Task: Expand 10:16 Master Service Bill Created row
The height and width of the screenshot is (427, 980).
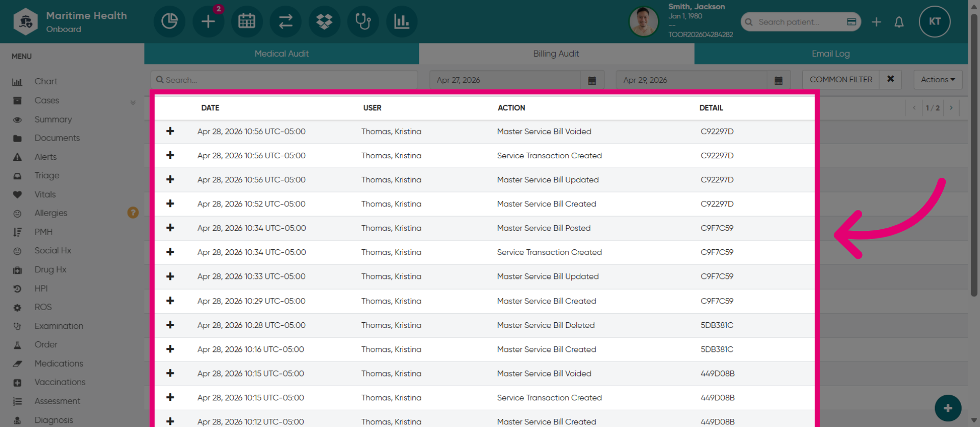Action: point(170,349)
